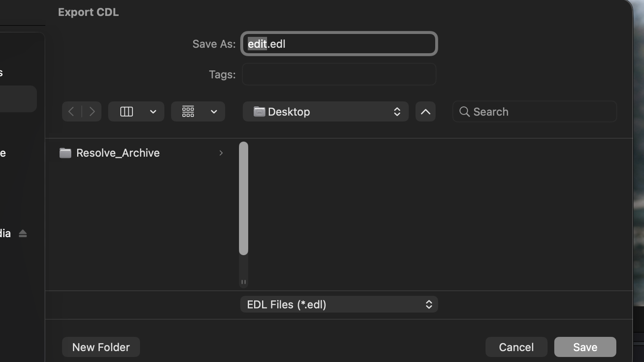The image size is (644, 362).
Task: Open the Desktop location popup menu
Action: click(x=325, y=111)
